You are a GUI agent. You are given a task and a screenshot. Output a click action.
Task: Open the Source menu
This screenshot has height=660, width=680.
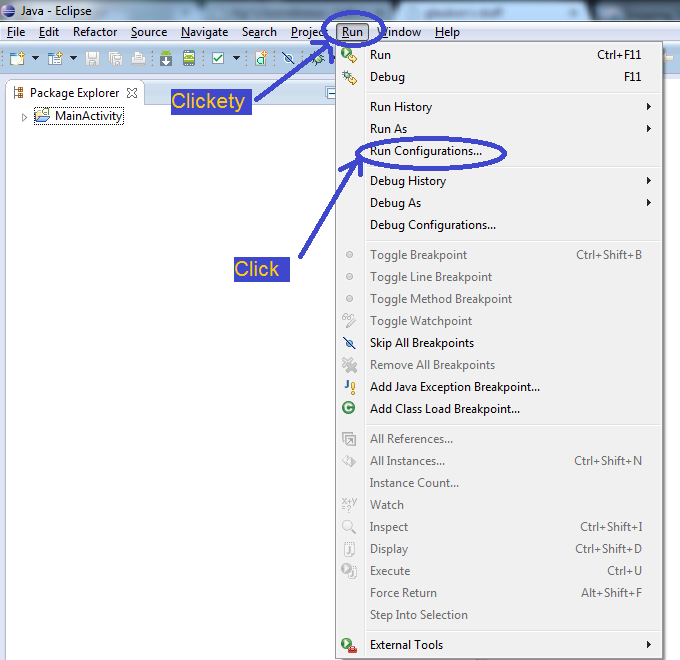click(x=149, y=32)
